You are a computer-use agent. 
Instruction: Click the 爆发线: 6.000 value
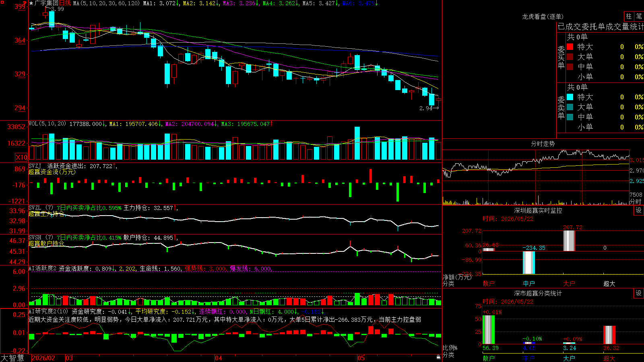(251, 269)
